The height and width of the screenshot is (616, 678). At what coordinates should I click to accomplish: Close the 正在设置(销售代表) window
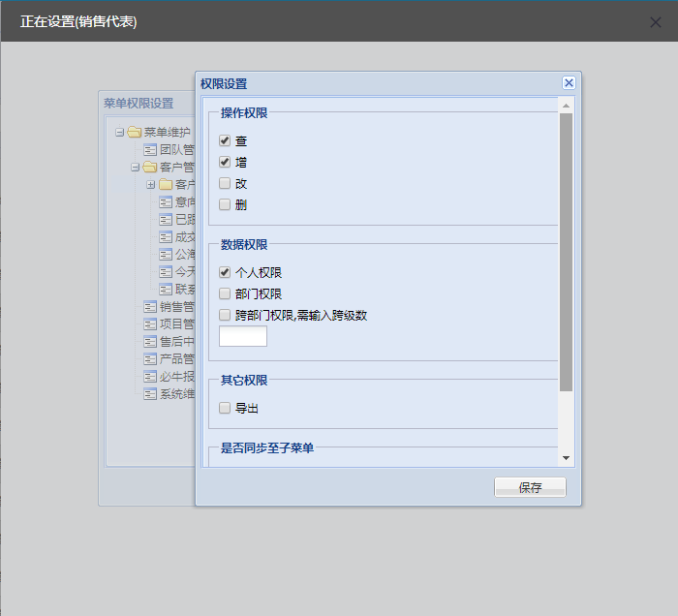tap(656, 22)
